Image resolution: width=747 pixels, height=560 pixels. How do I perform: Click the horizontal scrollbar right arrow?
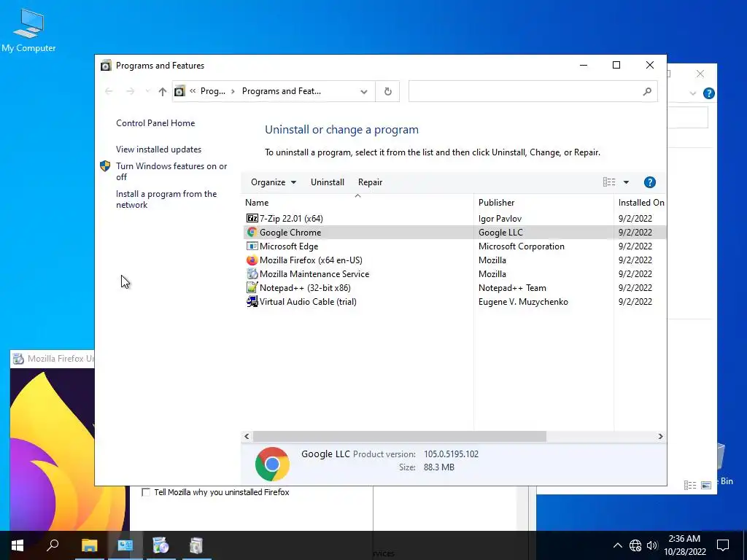coord(660,436)
